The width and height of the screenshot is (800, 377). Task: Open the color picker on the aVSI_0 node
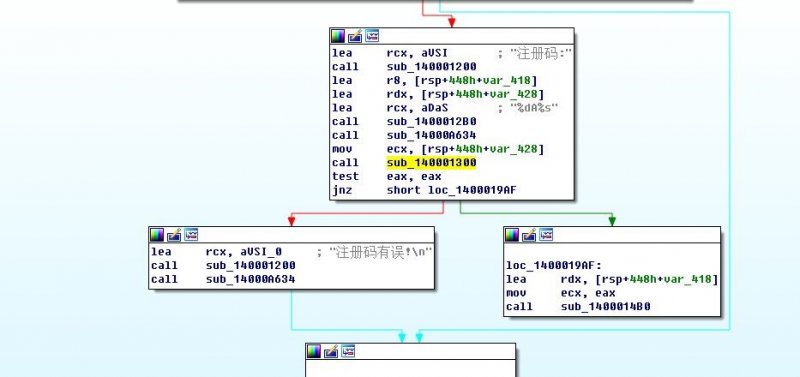coord(157,235)
